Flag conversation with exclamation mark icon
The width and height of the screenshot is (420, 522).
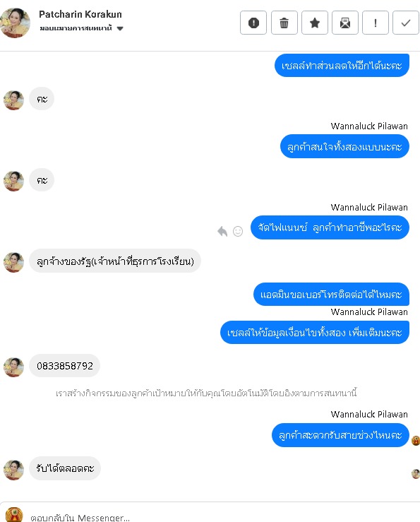tap(375, 23)
